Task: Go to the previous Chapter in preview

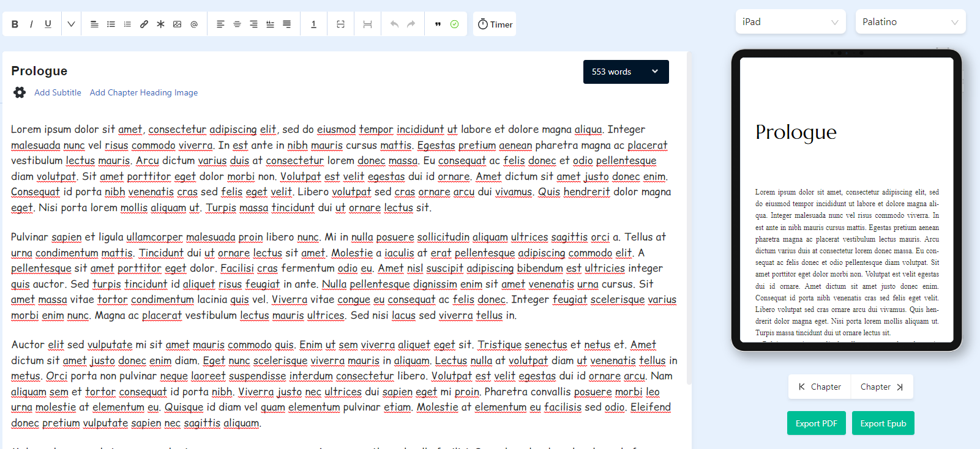Action: point(820,387)
